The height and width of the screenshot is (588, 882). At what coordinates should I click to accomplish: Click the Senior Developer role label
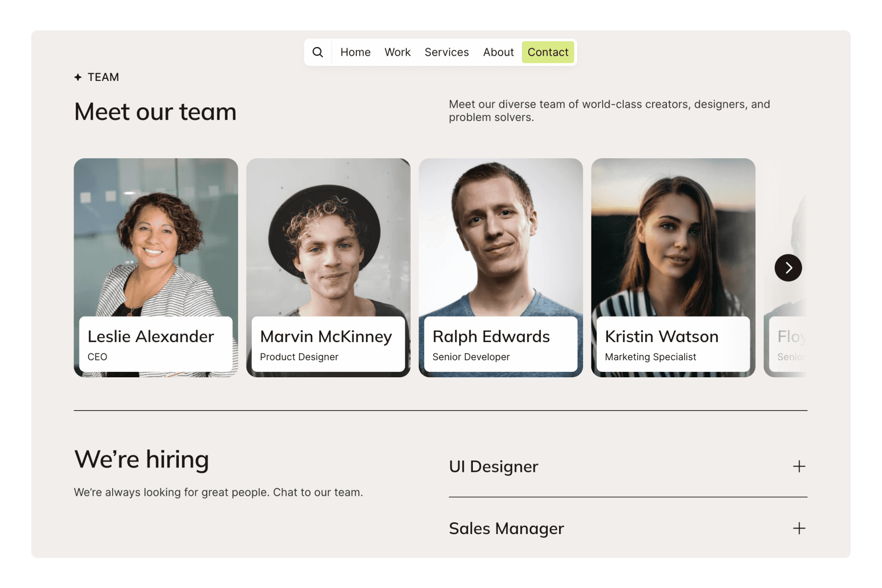471,357
